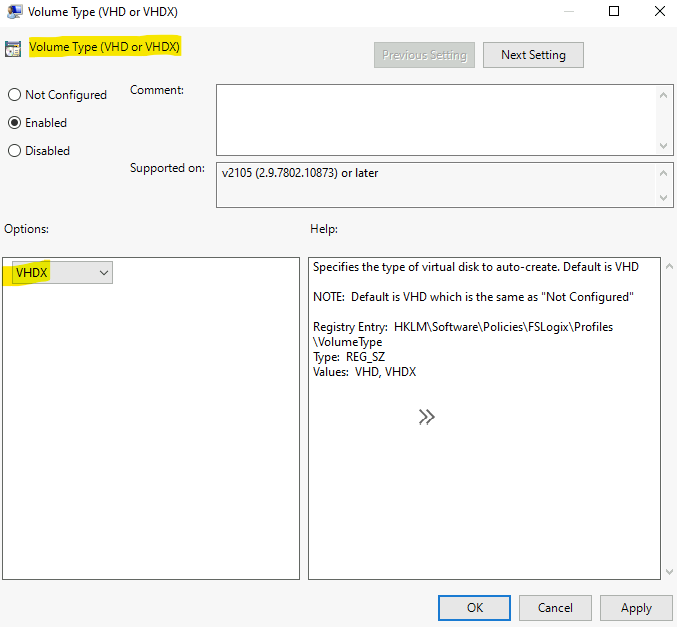Close the Volume Type dialog window
The image size is (677, 627).
coord(660,11)
